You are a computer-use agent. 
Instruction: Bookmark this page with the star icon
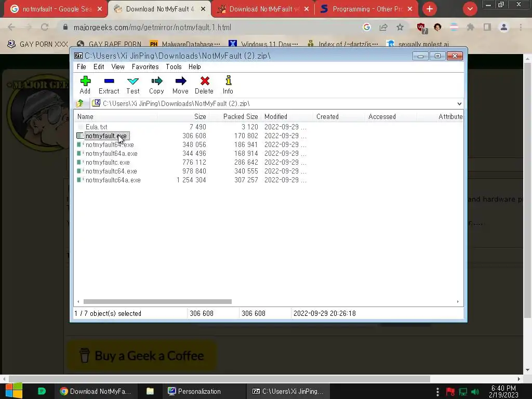click(x=400, y=28)
